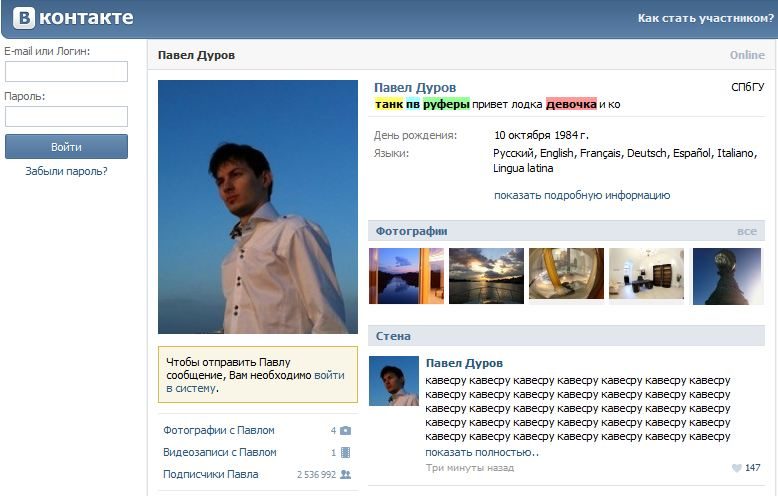The image size is (778, 496).
Task: Like the wall post with heart icon
Action: tap(737, 468)
